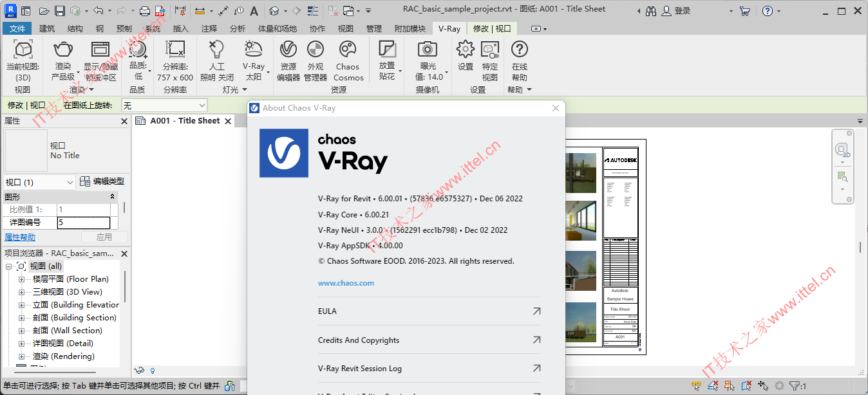Open Credits And Copyrights entry
The width and height of the screenshot is (868, 395).
[x=429, y=340]
